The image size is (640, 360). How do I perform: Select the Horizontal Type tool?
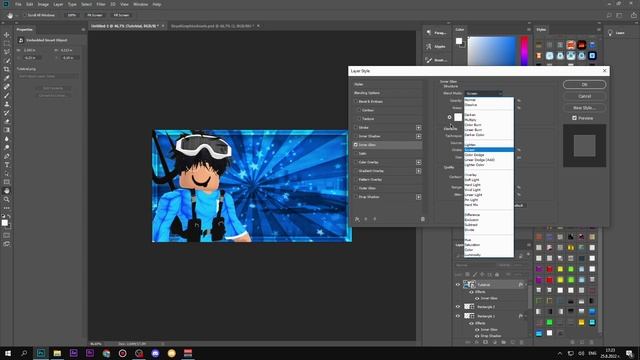coord(7,164)
